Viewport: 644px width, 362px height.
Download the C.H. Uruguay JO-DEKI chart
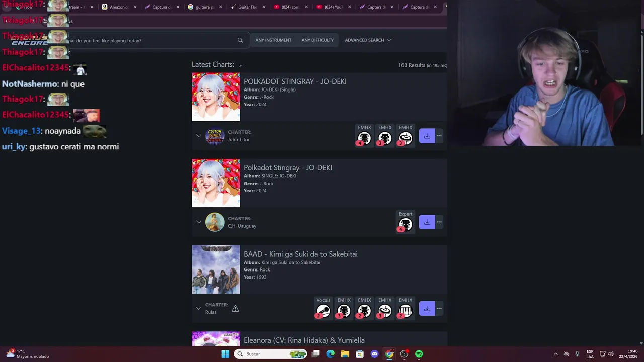(427, 222)
